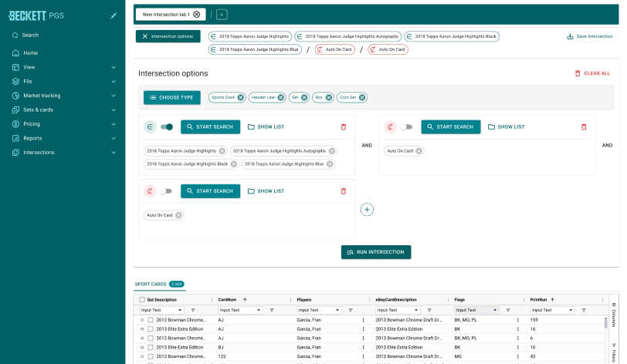
Task: Click START SEARCH in first group
Action: pos(210,127)
